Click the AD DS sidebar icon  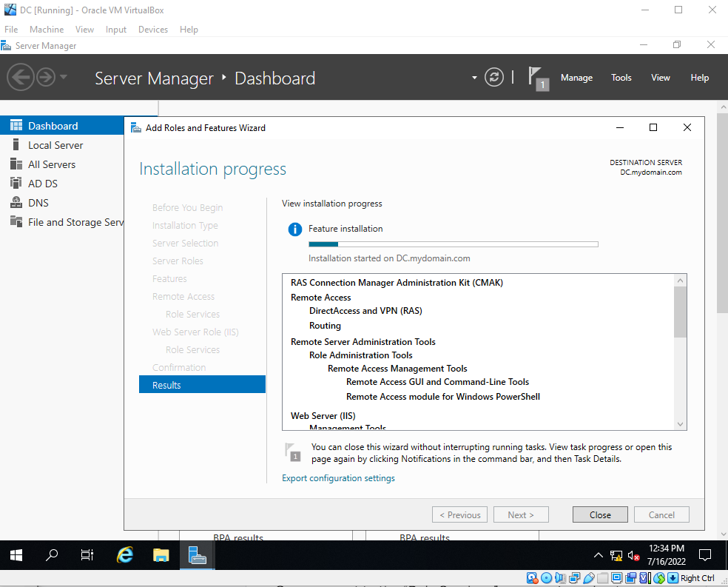16,183
